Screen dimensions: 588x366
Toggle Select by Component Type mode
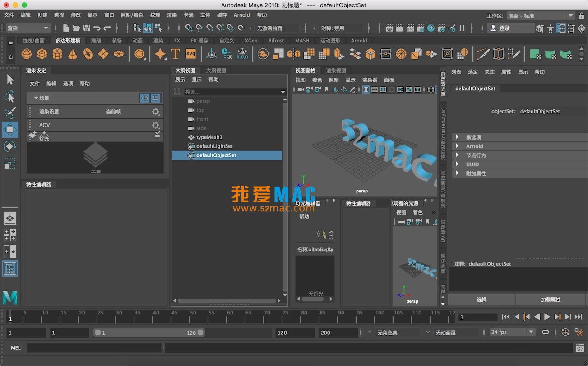(158, 28)
